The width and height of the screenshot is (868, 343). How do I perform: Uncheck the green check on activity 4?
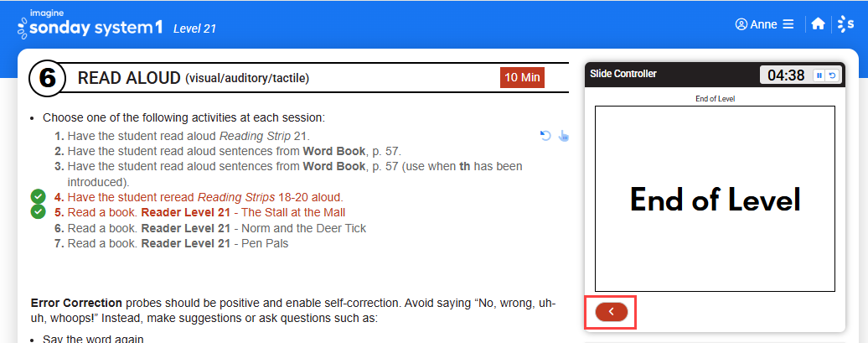click(x=38, y=196)
